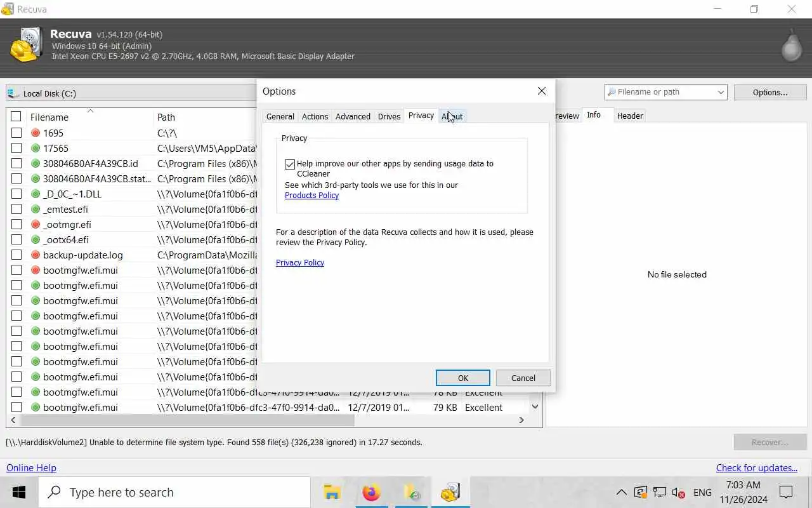Open the Windows Start menu
Viewport: 812px width, 508px height.
tap(19, 492)
